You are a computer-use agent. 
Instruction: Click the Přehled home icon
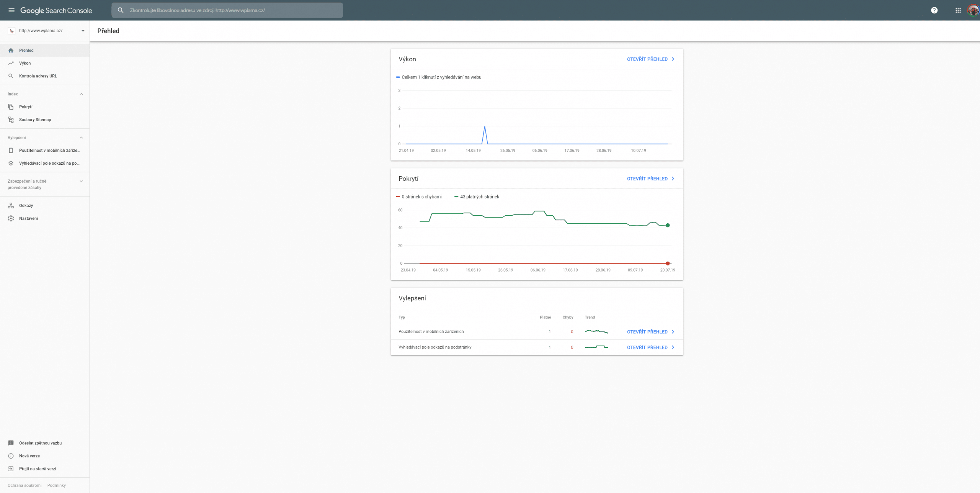coord(11,50)
